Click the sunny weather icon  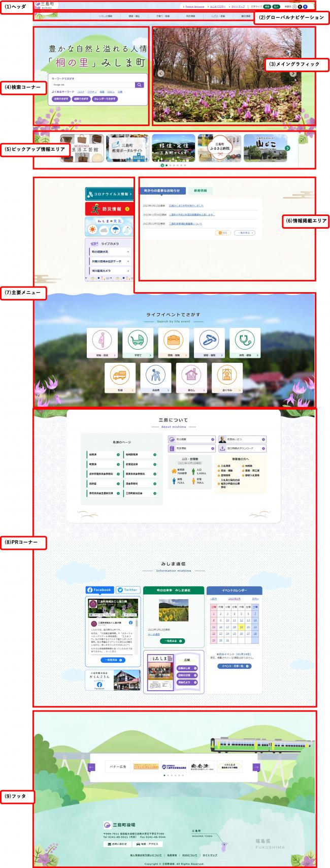pyautogui.click(x=92, y=230)
